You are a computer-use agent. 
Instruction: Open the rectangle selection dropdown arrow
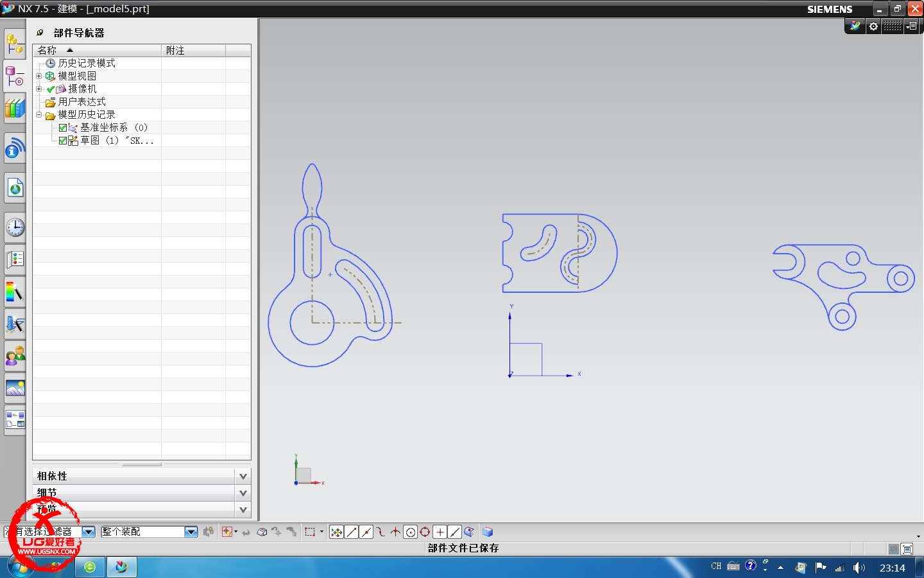321,532
